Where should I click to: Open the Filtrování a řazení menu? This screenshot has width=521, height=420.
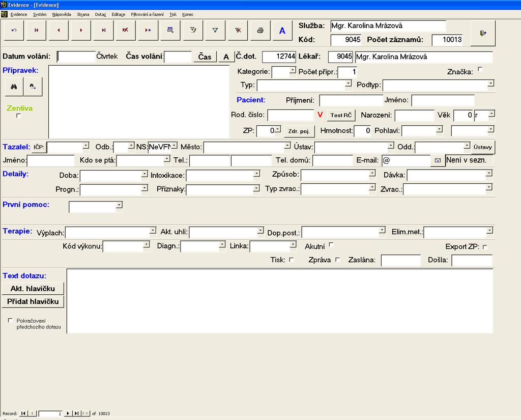[x=147, y=14]
